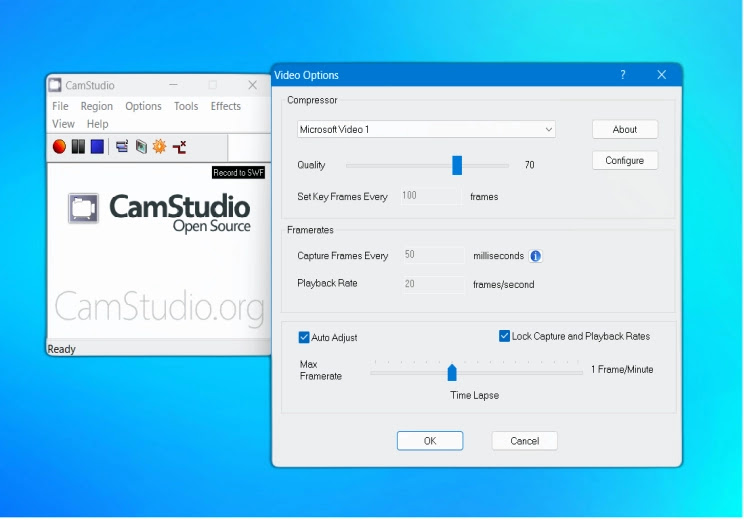Click the Pause icon in CamStudio toolbar
Image resolution: width=744 pixels, height=520 pixels.
pos(78,147)
